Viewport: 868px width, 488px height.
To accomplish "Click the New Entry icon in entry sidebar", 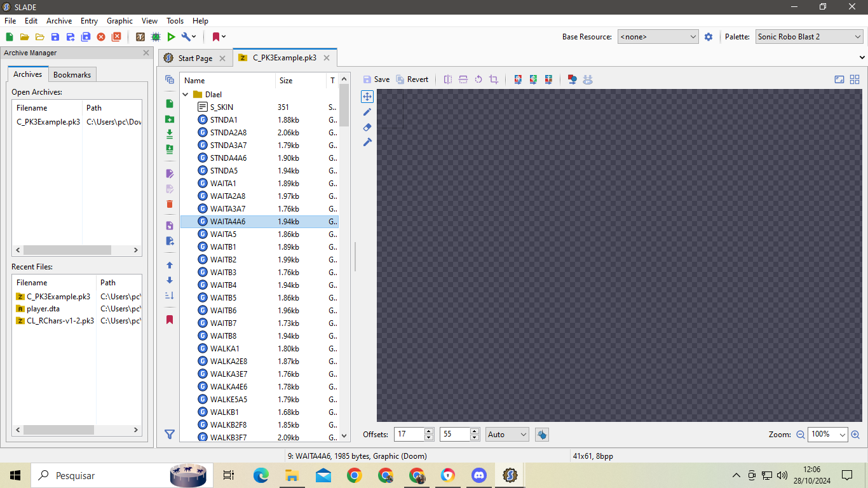I will [x=170, y=104].
